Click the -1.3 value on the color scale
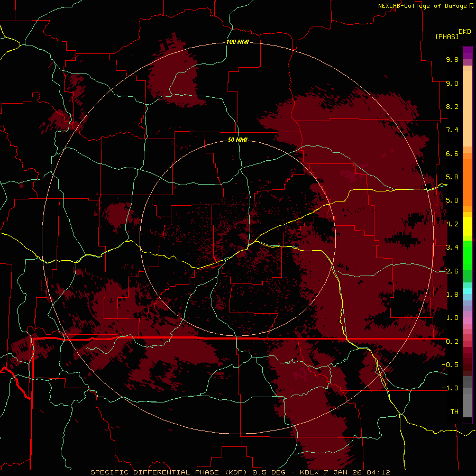 pyautogui.click(x=450, y=388)
